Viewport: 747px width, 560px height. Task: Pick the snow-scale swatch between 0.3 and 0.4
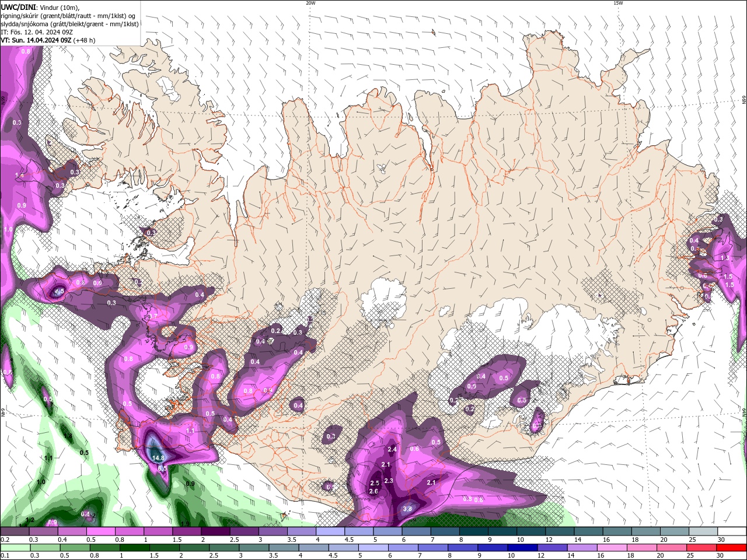tap(43, 531)
